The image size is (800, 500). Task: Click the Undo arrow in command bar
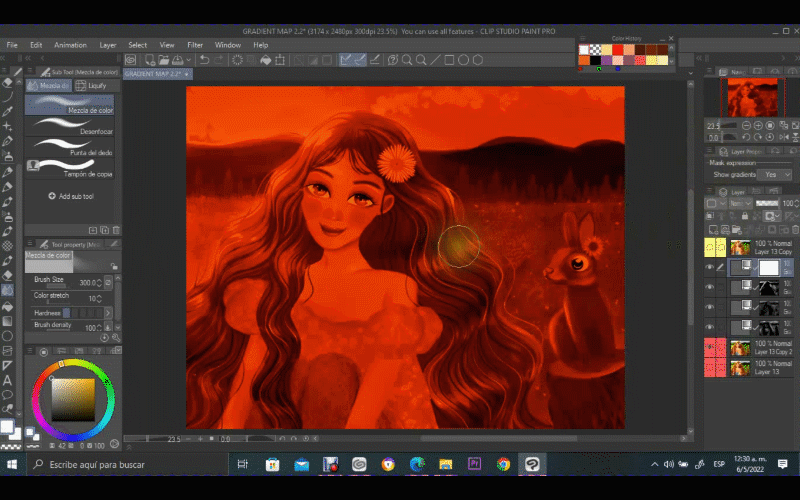[x=204, y=60]
